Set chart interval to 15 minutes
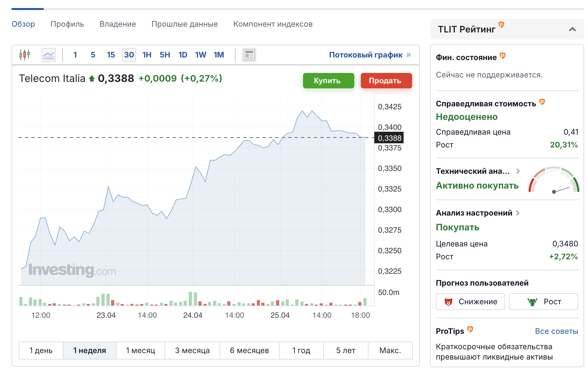This screenshot has height=374, width=588. pos(111,55)
